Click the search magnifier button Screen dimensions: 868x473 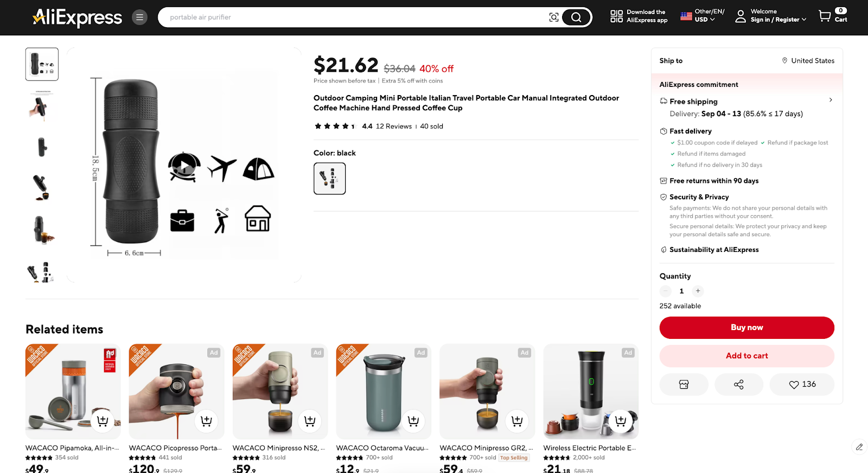(x=576, y=17)
